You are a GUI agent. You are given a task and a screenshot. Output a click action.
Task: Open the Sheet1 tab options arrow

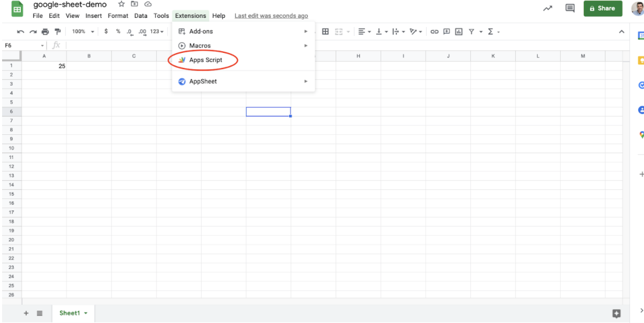(86, 314)
